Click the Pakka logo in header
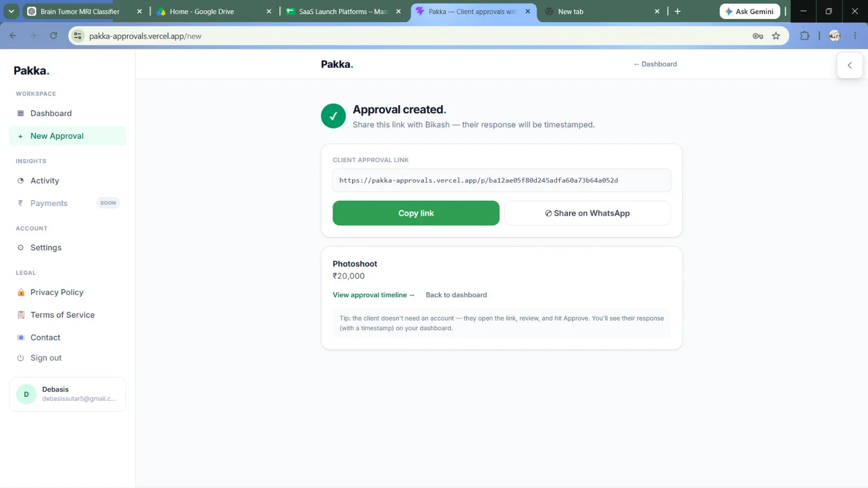 pyautogui.click(x=337, y=64)
